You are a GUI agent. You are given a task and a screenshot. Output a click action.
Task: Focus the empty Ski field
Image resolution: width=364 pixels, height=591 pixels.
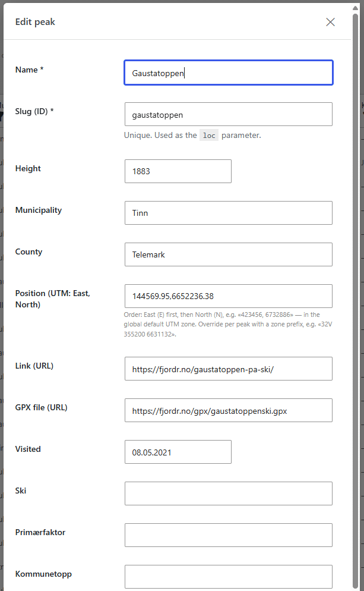pos(229,493)
